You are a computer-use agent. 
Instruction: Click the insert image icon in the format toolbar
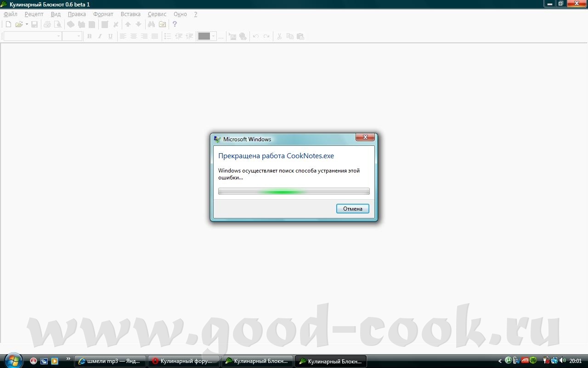[232, 36]
